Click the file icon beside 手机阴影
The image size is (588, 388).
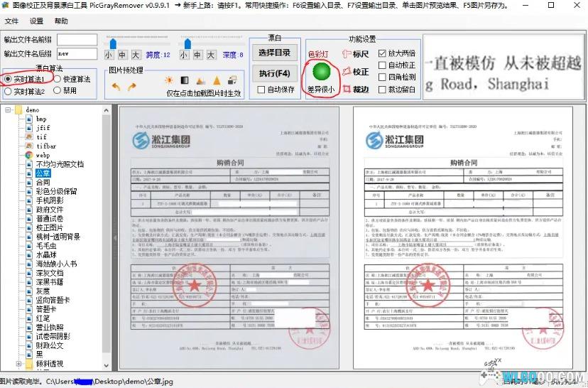[x=29, y=200]
